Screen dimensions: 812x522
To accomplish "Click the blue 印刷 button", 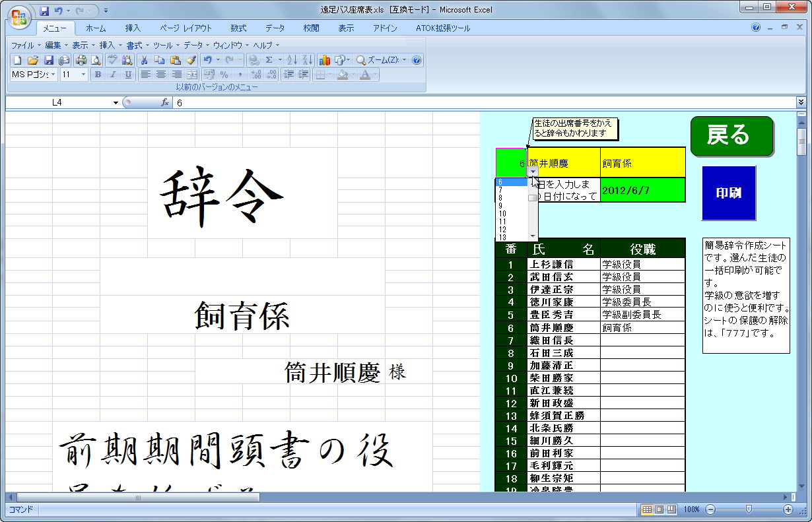I will point(729,193).
